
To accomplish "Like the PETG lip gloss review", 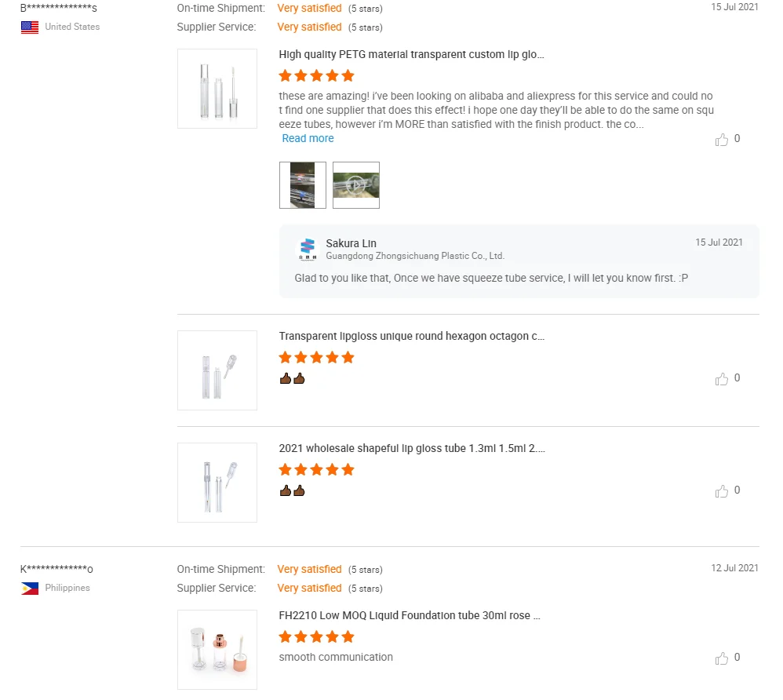I will [x=722, y=140].
